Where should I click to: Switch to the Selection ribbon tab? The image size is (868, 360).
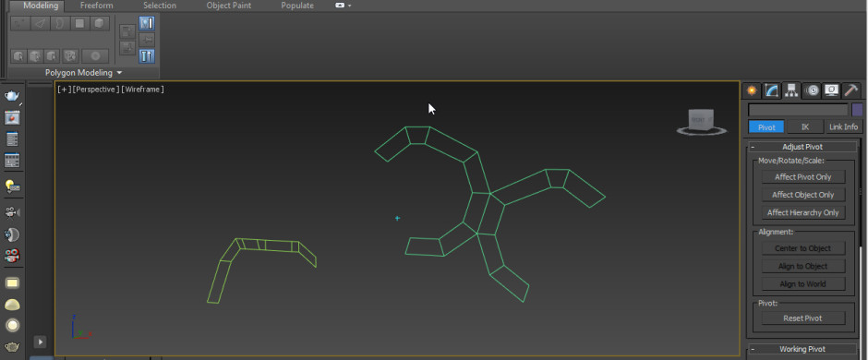[x=160, y=6]
